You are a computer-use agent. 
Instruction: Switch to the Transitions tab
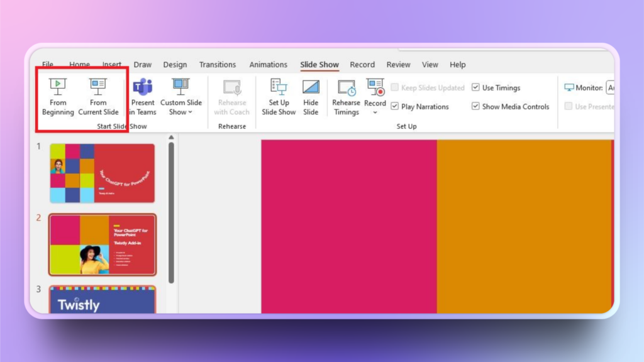coord(218,65)
